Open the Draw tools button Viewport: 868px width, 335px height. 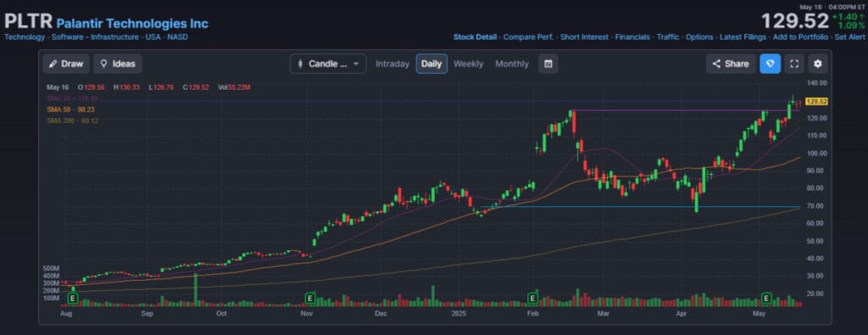click(x=66, y=64)
